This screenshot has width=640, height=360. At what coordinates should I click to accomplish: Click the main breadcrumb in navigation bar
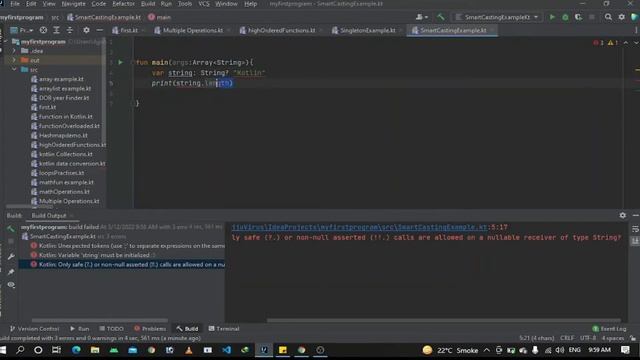pos(159,17)
